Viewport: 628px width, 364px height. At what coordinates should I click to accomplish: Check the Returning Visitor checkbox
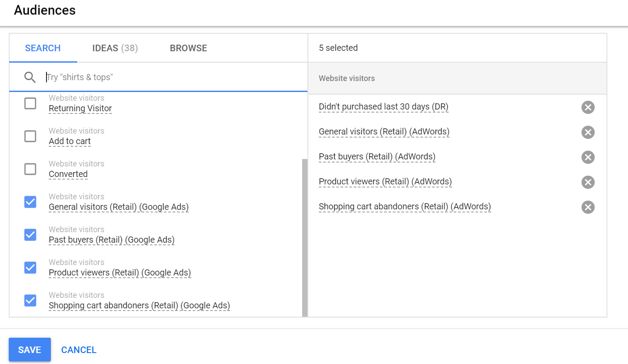tap(30, 104)
